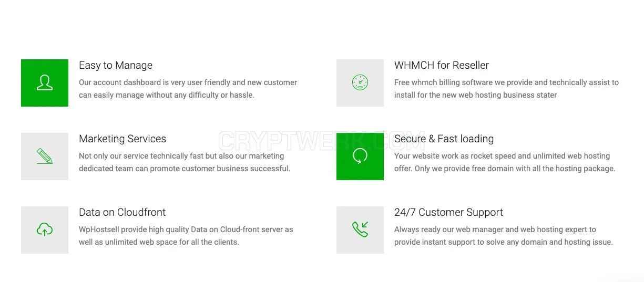Click the rocket speed hosting description text
This screenshot has width=644, height=282.
pos(505,162)
